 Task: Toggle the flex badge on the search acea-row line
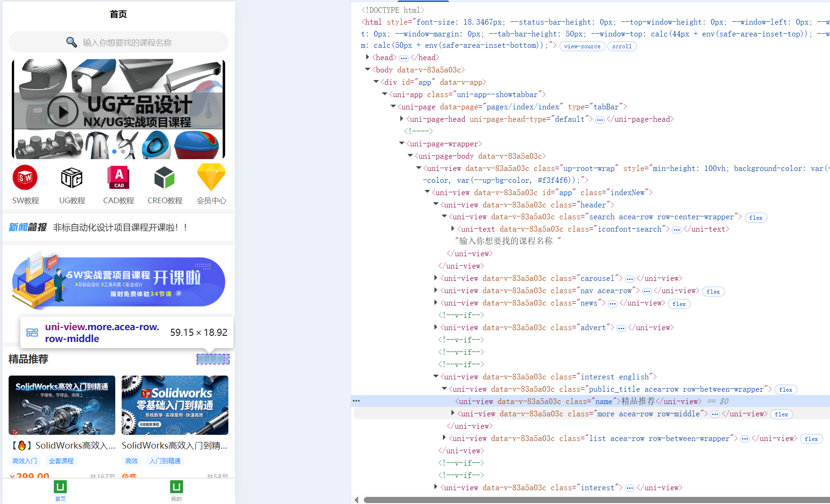point(756,218)
